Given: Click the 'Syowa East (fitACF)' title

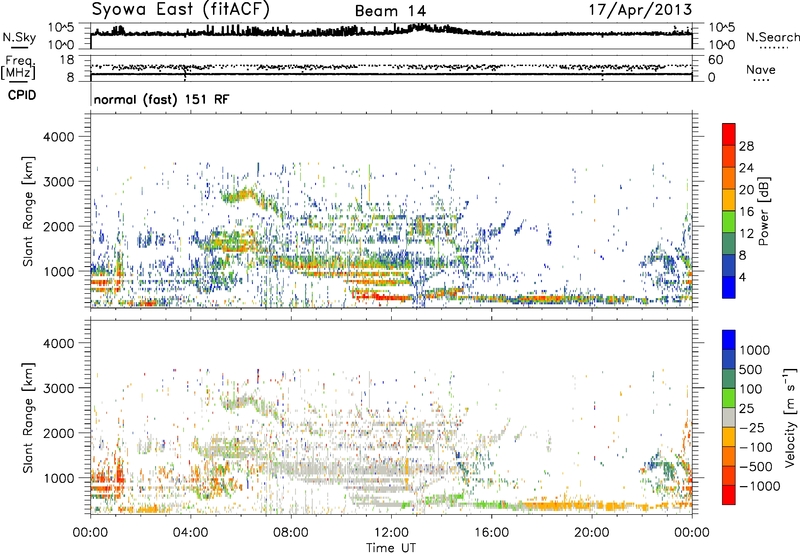Looking at the screenshot, I should (180, 10).
